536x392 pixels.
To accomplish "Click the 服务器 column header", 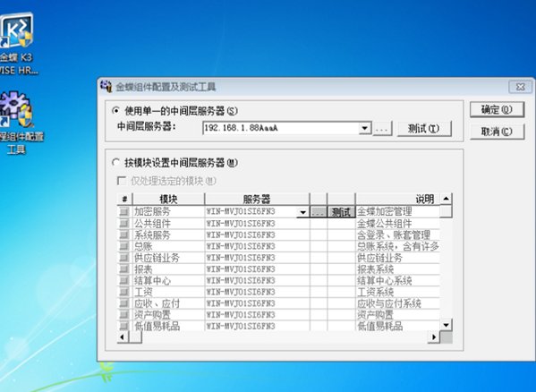I will pyautogui.click(x=257, y=199).
